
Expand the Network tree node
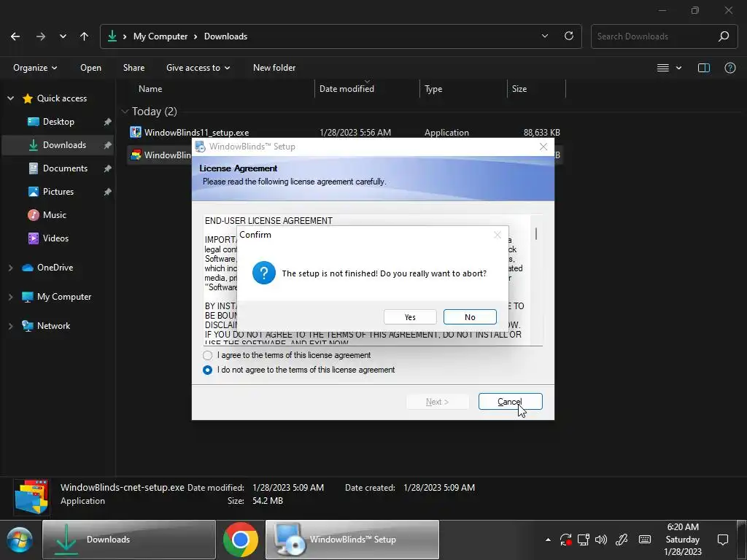[x=10, y=326]
